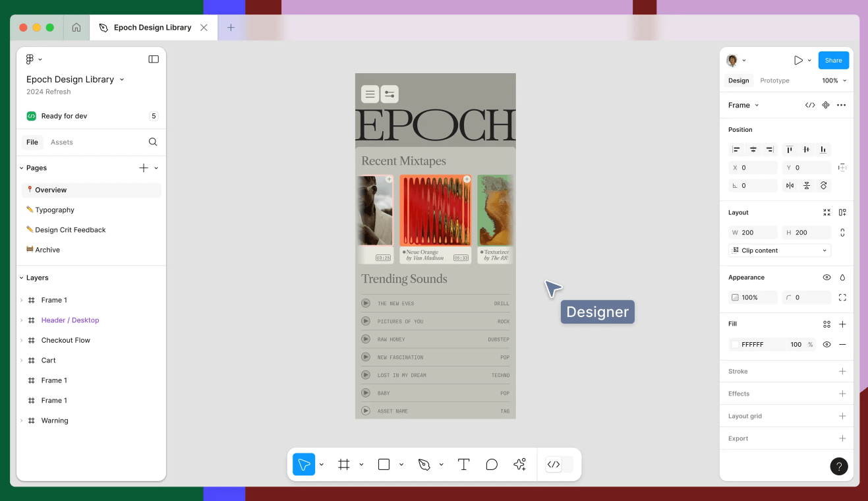Add a new page with plus icon

144,168
